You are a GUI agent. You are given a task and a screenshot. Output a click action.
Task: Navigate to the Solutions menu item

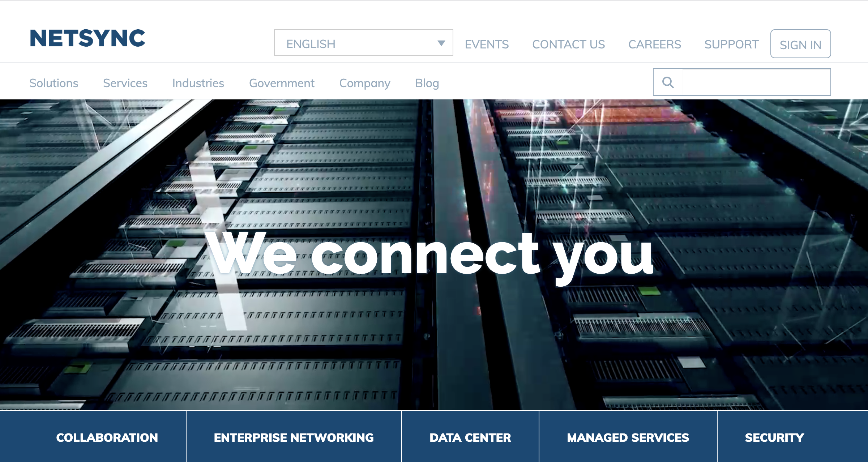pos(54,82)
